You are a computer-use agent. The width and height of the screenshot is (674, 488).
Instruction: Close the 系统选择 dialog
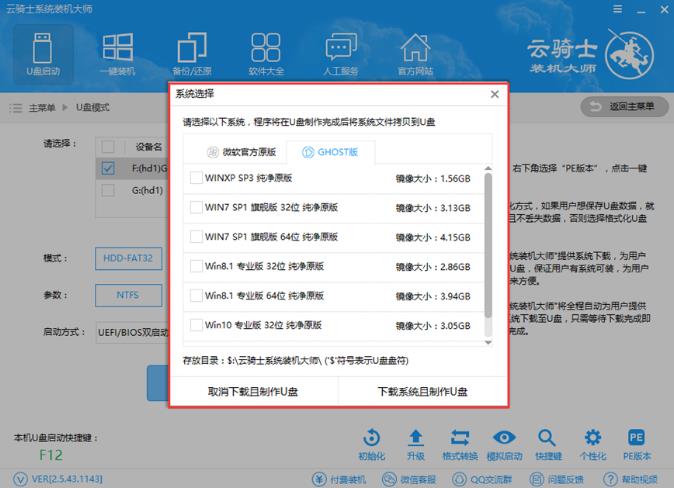click(495, 94)
